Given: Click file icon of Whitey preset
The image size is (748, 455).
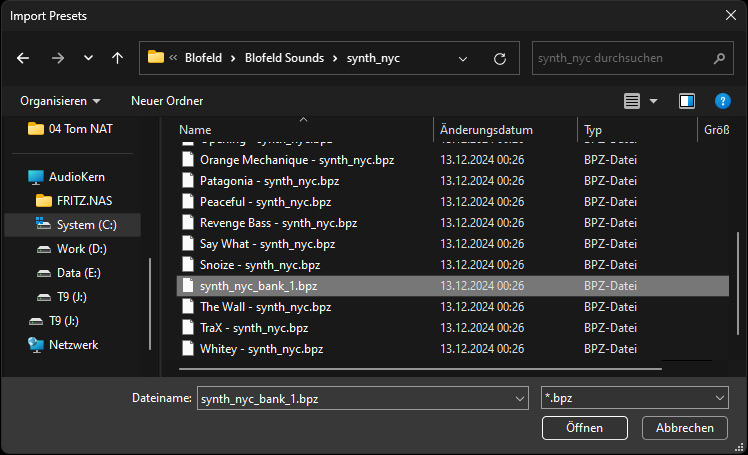Looking at the screenshot, I should pos(188,349).
